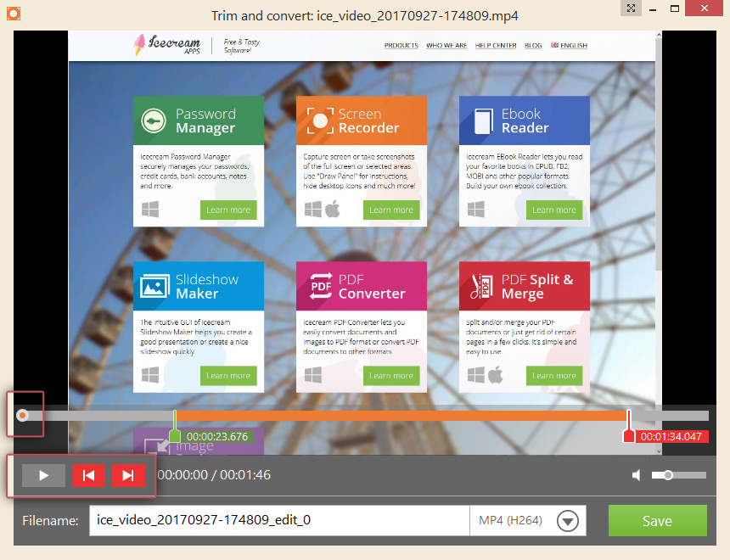Click Windows icon under PDF Split & Merge
Image resolution: width=730 pixels, height=560 pixels.
[x=476, y=375]
